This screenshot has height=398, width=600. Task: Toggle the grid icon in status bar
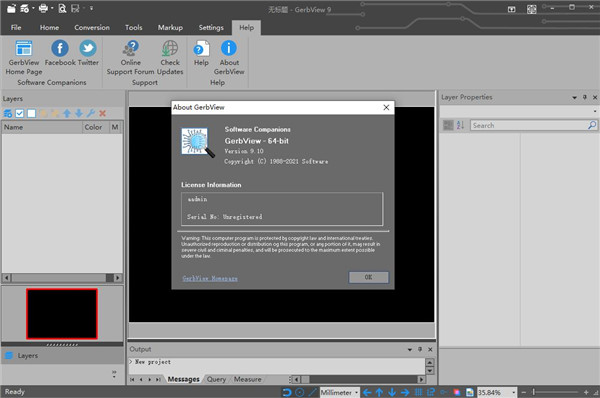pos(418,392)
